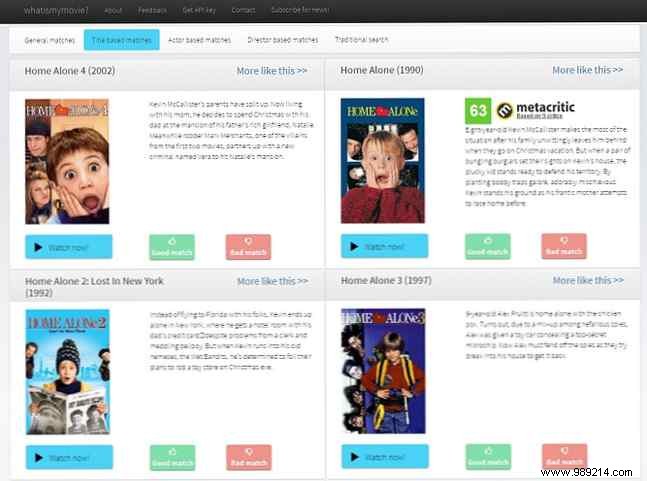Mark Home Alone 2 as Good match

tap(172, 457)
